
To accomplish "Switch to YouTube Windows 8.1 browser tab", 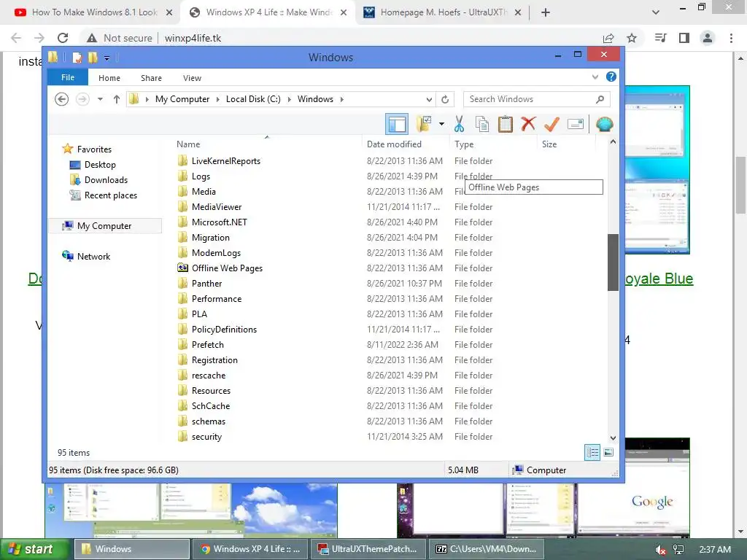I will (x=94, y=12).
